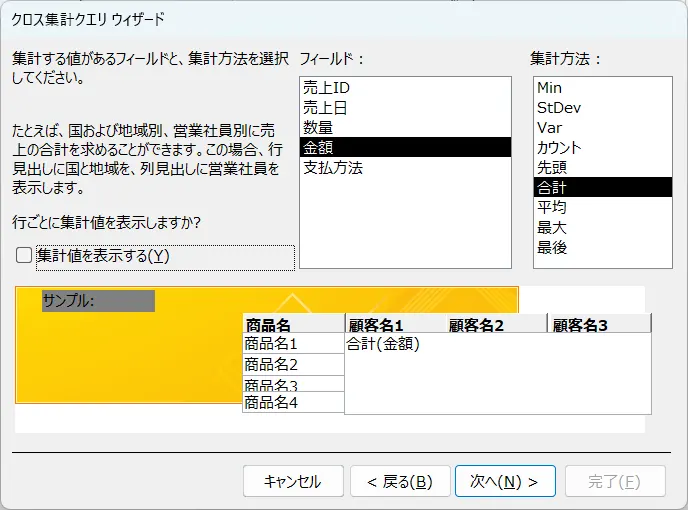The height and width of the screenshot is (510, 688).
Task: Choose Min as aggregation method
Action: (x=602, y=88)
